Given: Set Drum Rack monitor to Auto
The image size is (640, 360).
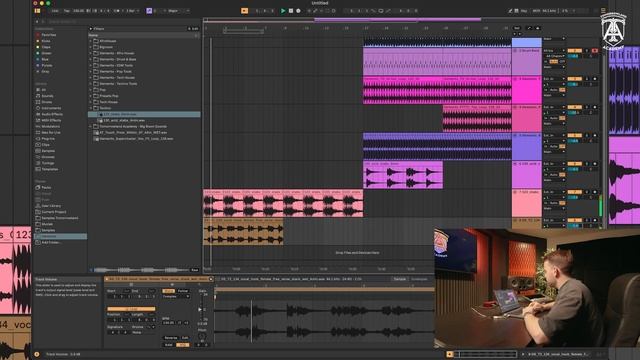Looking at the screenshot, I should pyautogui.click(x=553, y=61).
